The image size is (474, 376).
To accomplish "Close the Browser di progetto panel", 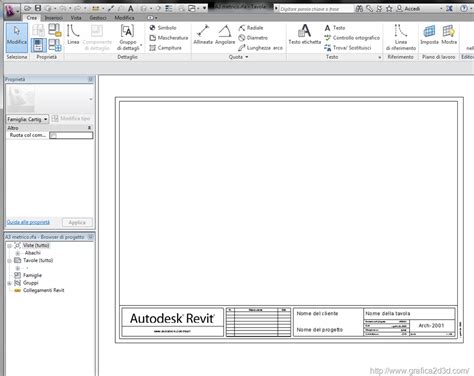I will tap(90, 237).
